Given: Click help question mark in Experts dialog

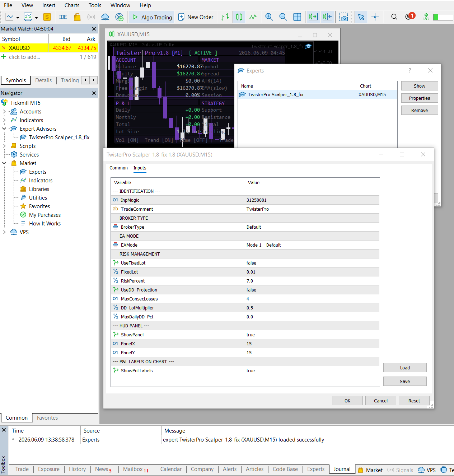Looking at the screenshot, I should (409, 70).
